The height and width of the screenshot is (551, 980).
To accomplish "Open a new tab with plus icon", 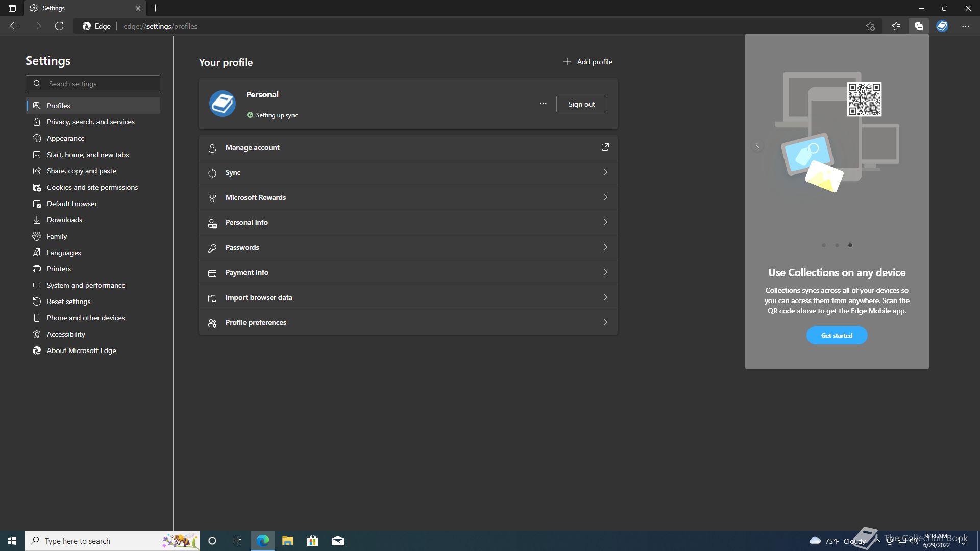I will (x=156, y=8).
